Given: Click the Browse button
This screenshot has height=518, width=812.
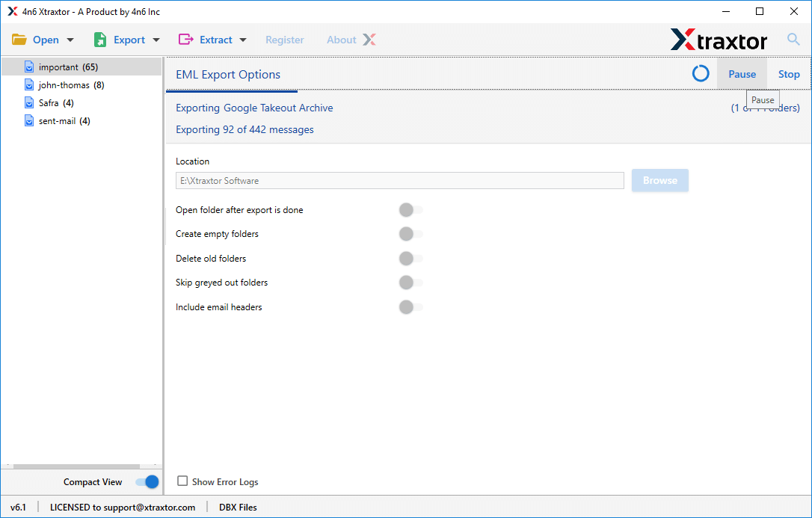Looking at the screenshot, I should 659,180.
